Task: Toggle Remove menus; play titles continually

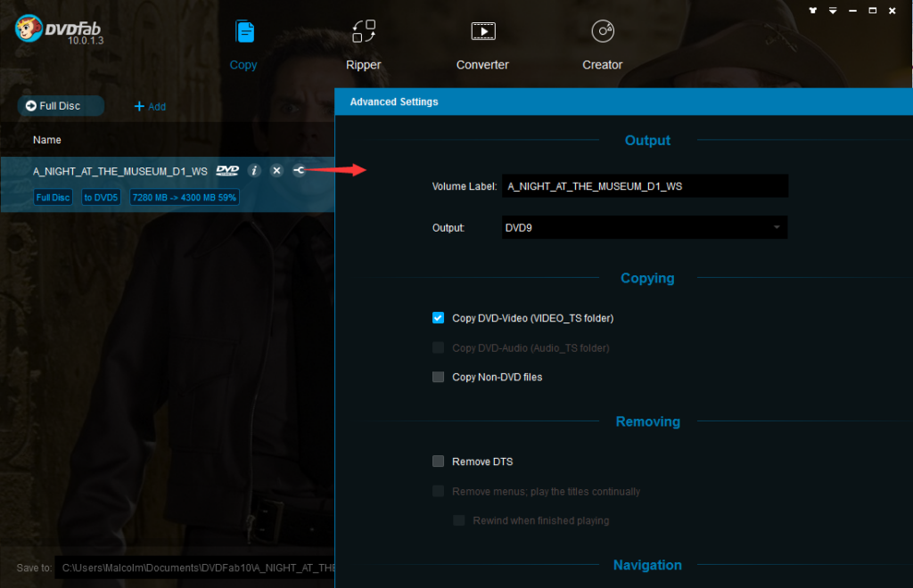Action: pyautogui.click(x=439, y=492)
